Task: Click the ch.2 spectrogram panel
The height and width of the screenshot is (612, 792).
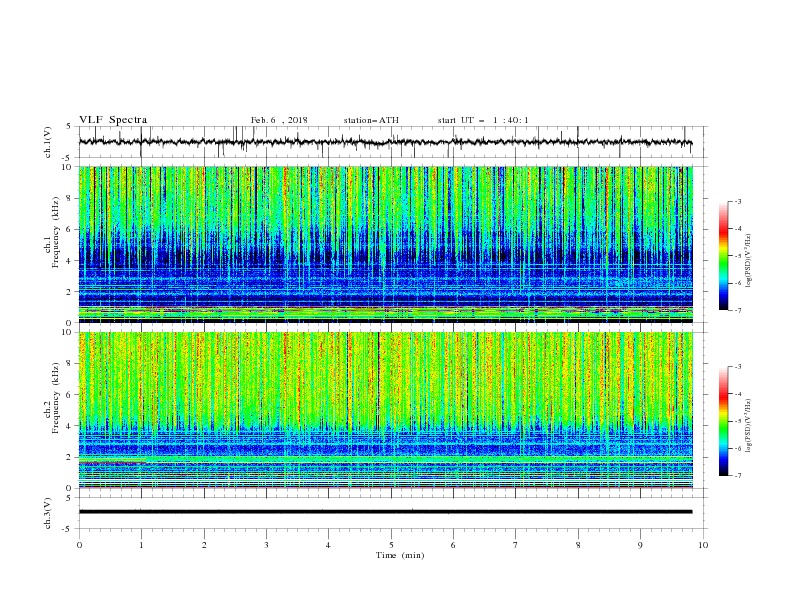Action: tap(386, 410)
